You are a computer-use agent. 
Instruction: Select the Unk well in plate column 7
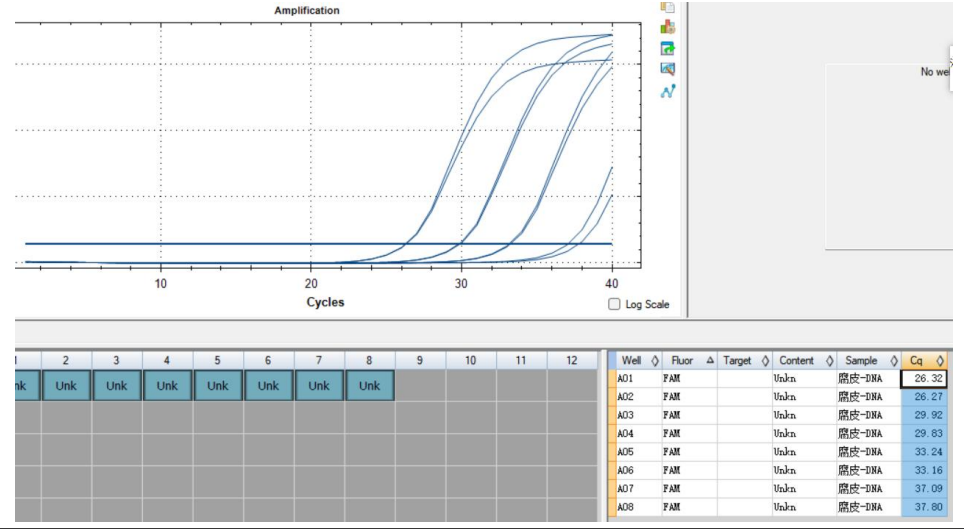(x=318, y=386)
